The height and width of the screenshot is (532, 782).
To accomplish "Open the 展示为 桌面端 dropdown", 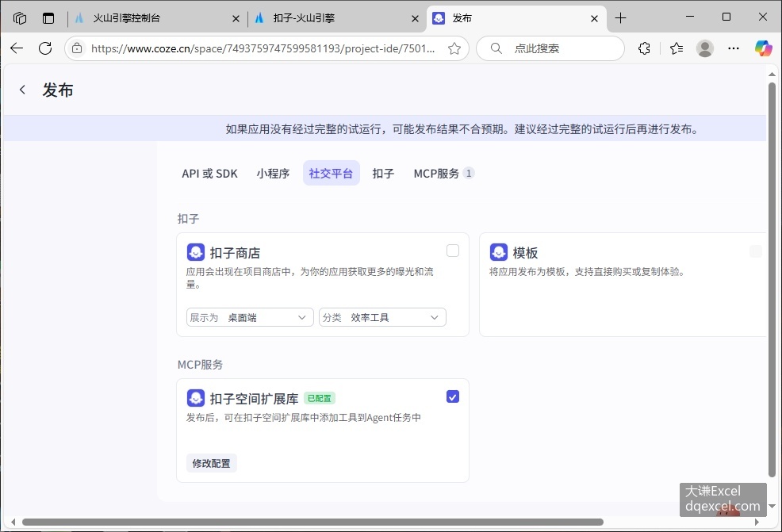I will pyautogui.click(x=250, y=317).
